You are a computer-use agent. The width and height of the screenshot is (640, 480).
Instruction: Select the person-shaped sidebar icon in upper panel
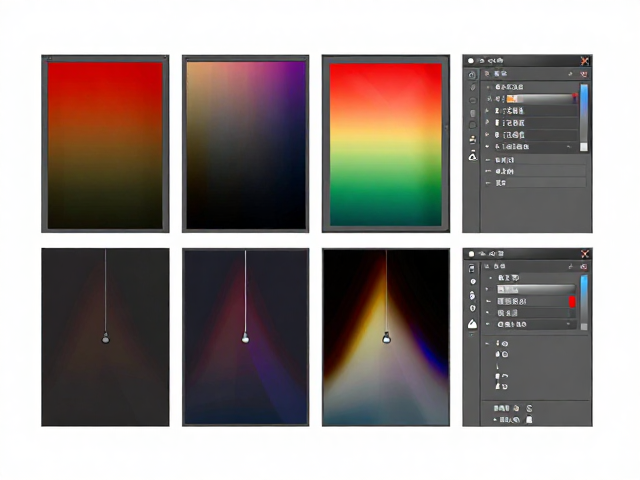(x=473, y=140)
